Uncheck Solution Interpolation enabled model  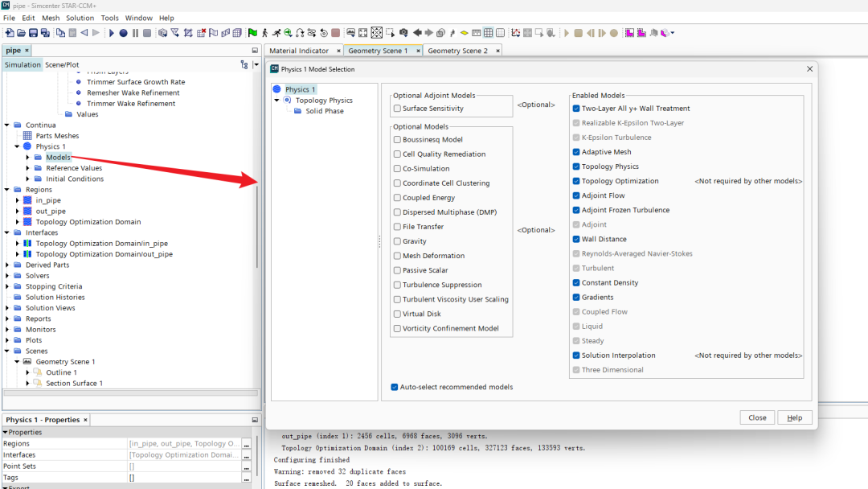(x=576, y=355)
